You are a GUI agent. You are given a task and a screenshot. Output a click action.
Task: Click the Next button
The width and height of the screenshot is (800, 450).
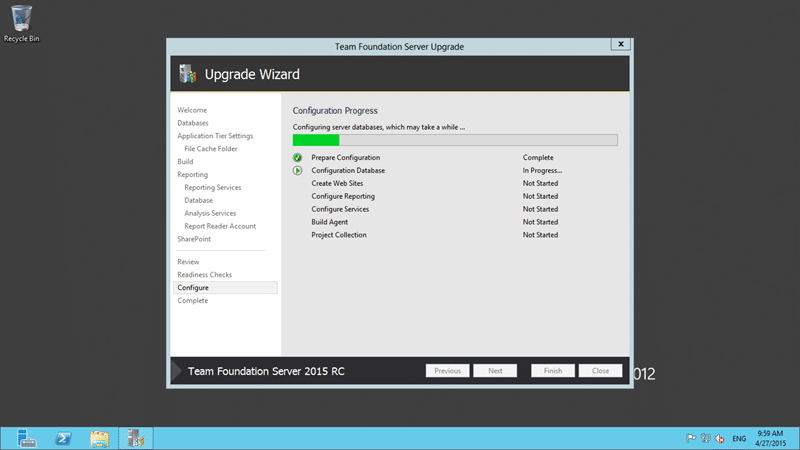point(495,371)
